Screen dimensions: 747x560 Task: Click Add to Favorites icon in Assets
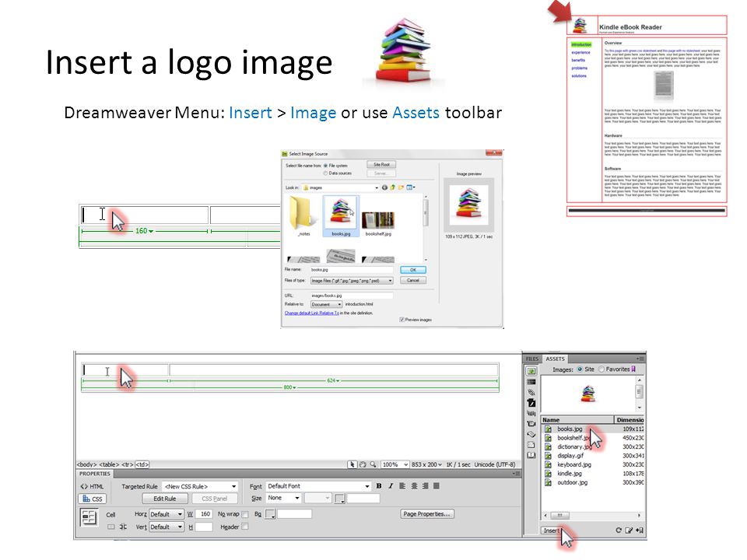(x=639, y=530)
